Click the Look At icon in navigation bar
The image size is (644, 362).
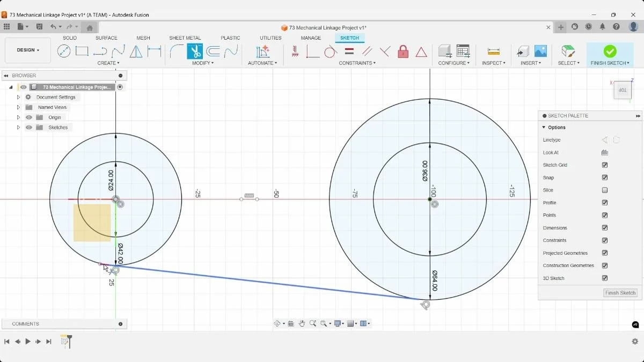(291, 323)
